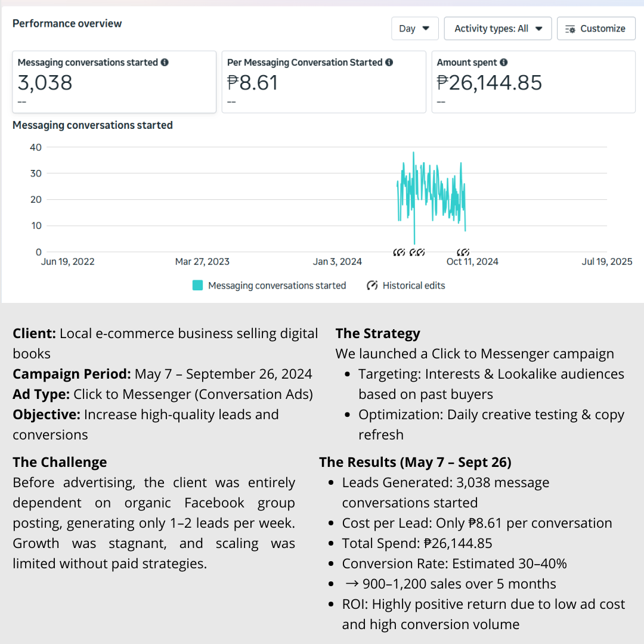Click the Performance overview heading
Viewport: 644px width, 644px height.
tap(67, 24)
